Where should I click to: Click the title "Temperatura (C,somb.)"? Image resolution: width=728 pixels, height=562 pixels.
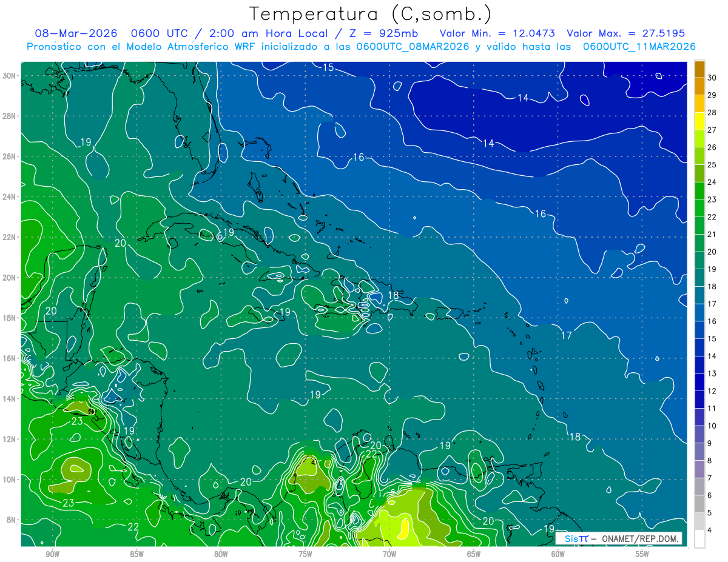pyautogui.click(x=370, y=14)
